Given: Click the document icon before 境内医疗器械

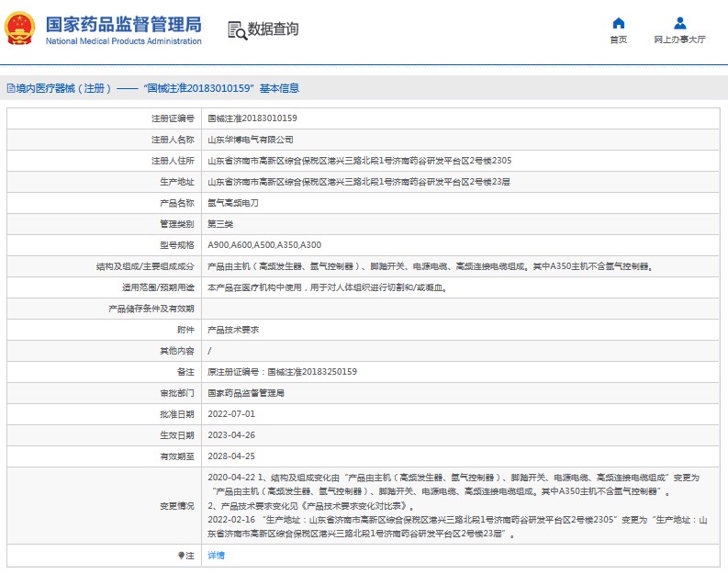Looking at the screenshot, I should coord(9,89).
